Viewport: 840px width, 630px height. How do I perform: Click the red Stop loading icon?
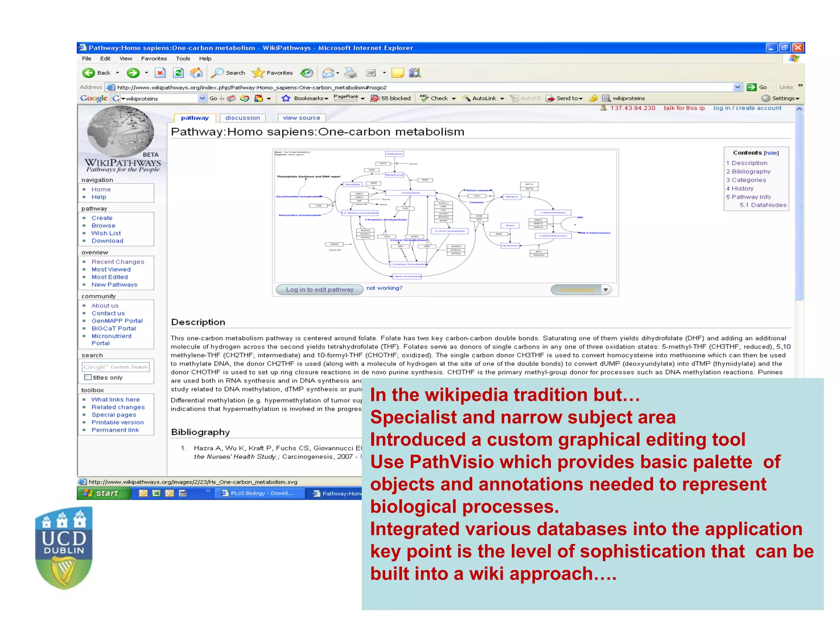pos(160,73)
